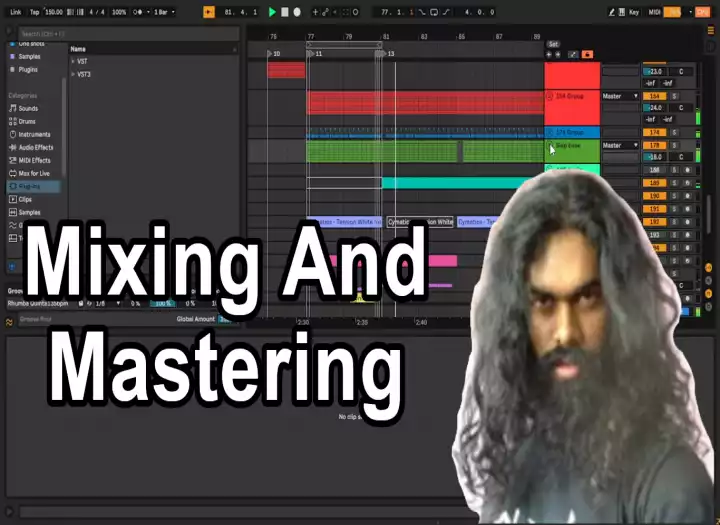Click the Session Record circle icon
Image resolution: width=720 pixels, height=525 pixels.
(x=355, y=12)
